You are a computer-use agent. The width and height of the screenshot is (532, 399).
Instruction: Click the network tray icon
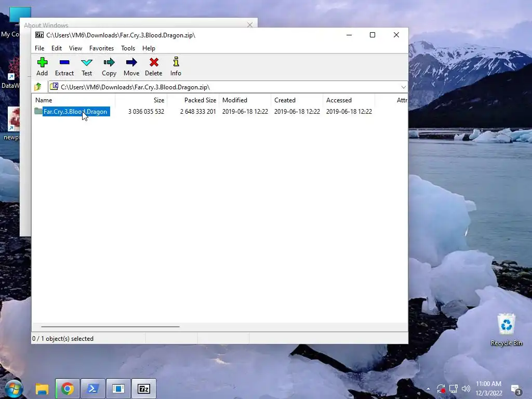coord(453,389)
